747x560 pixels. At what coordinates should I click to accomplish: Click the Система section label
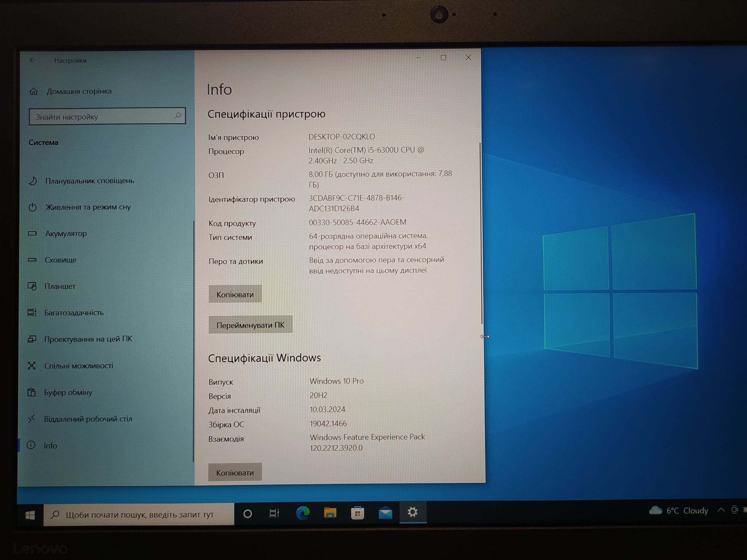tap(43, 143)
